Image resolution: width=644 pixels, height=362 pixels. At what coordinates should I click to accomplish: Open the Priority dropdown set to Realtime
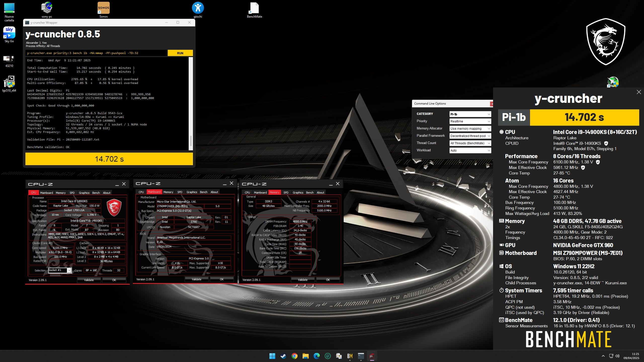coord(470,121)
